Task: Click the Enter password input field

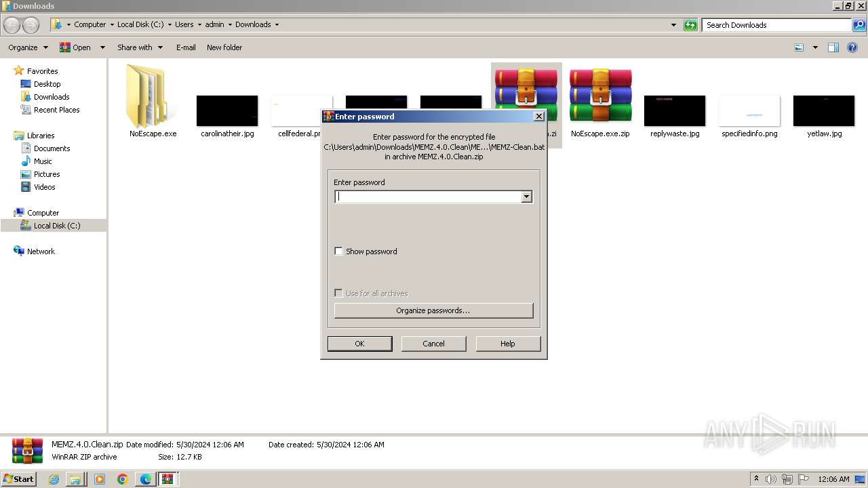Action: (x=428, y=197)
